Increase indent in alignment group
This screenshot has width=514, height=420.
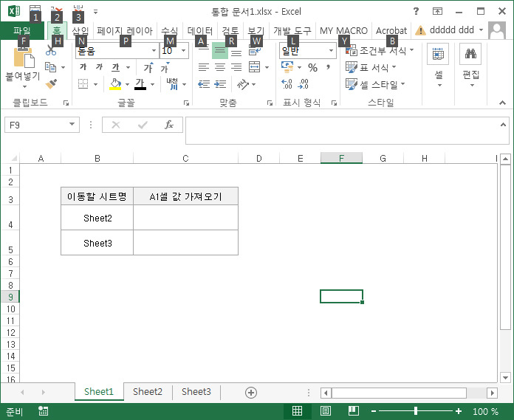click(x=220, y=84)
